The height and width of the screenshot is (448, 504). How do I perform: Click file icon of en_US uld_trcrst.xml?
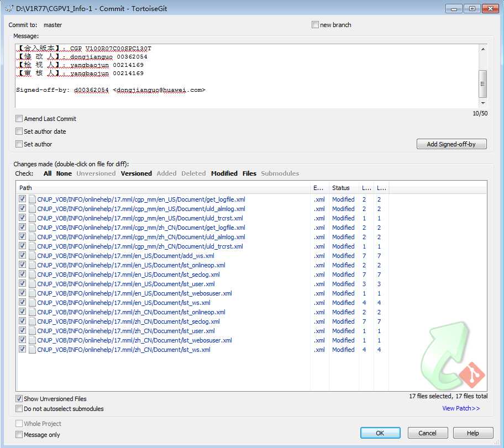coord(32,218)
